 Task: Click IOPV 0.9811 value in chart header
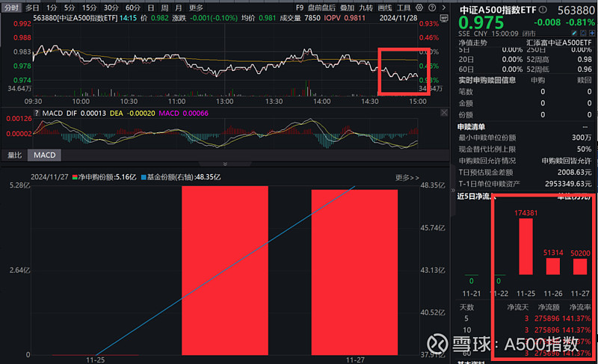355,18
